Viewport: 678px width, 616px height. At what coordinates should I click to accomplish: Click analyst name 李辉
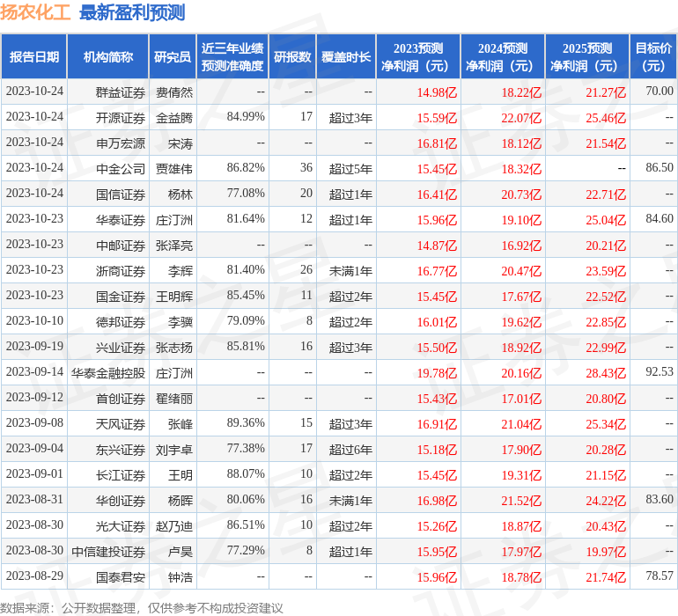click(181, 271)
